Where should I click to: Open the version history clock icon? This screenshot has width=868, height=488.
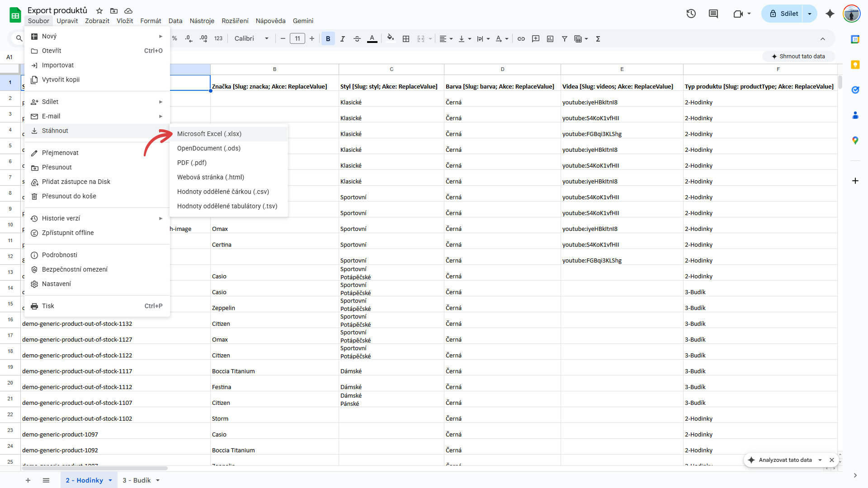691,14
